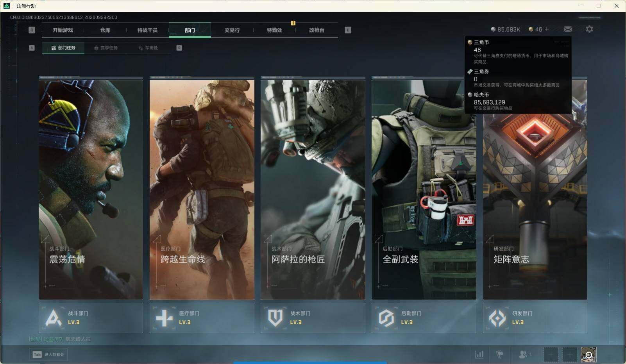Click the 战斗部门 LV.3 department button
This screenshot has height=364, width=626.
point(91,318)
